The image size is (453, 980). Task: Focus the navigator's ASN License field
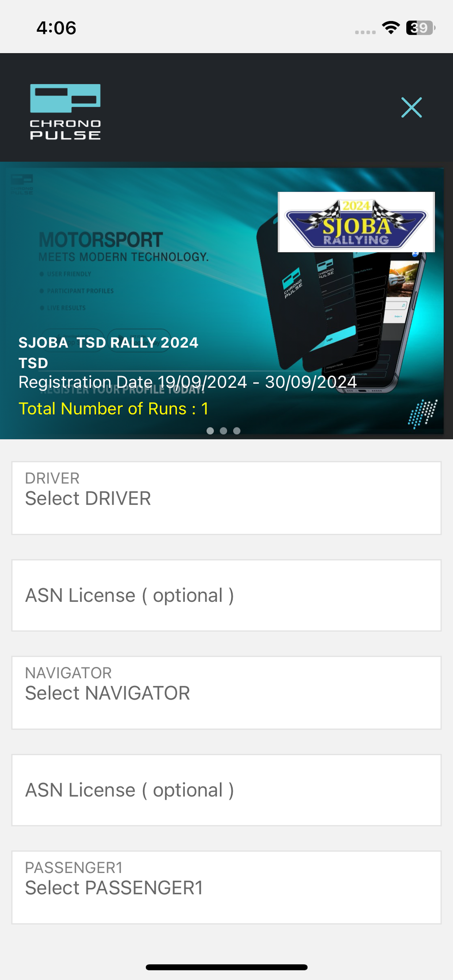[226, 790]
